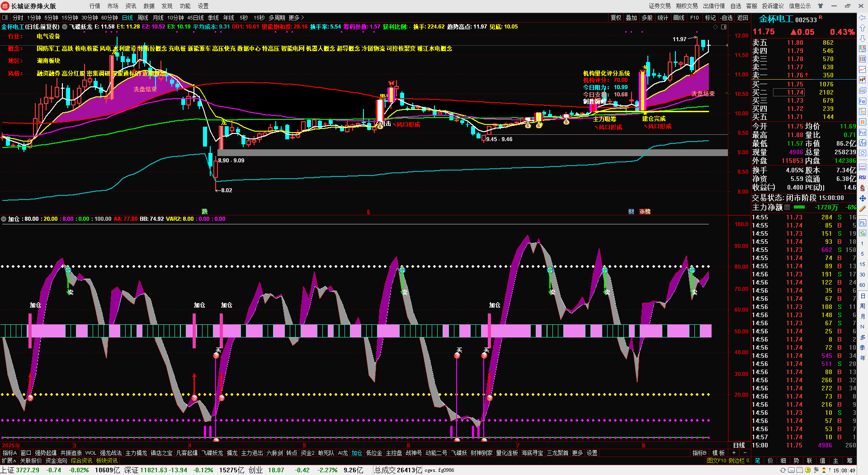
Task: Click the panel layout icon left of 分时
Action: coord(5,18)
